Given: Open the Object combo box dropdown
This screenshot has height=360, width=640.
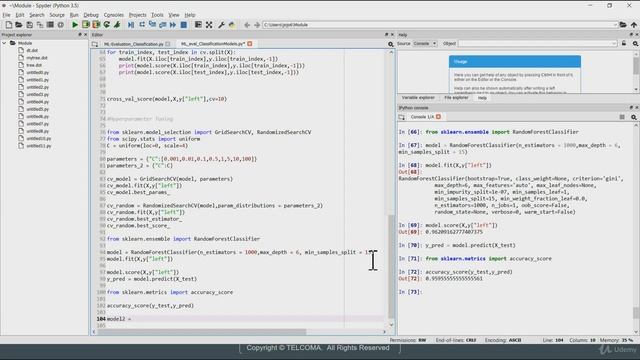Looking at the screenshot, I should 613,43.
